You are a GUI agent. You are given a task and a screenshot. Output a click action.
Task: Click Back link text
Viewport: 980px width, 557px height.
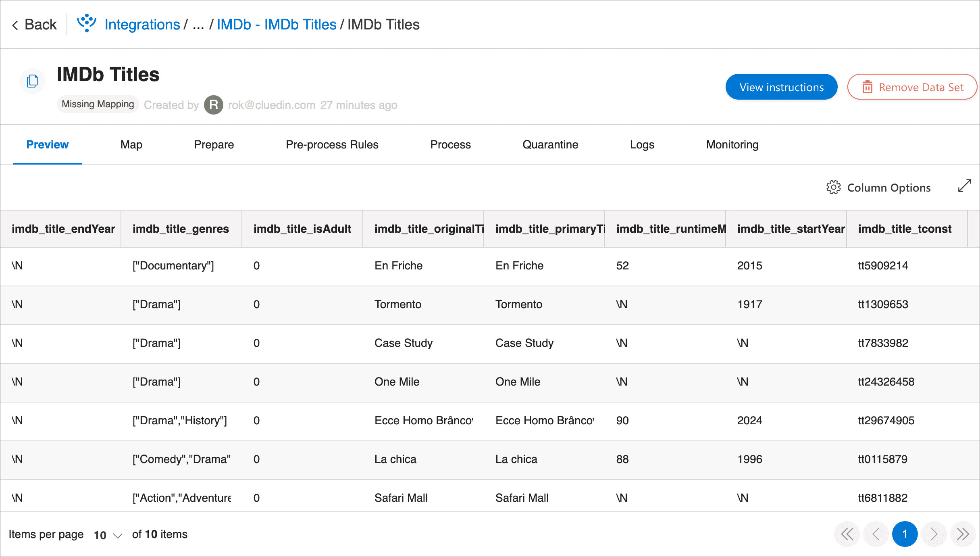41,25
